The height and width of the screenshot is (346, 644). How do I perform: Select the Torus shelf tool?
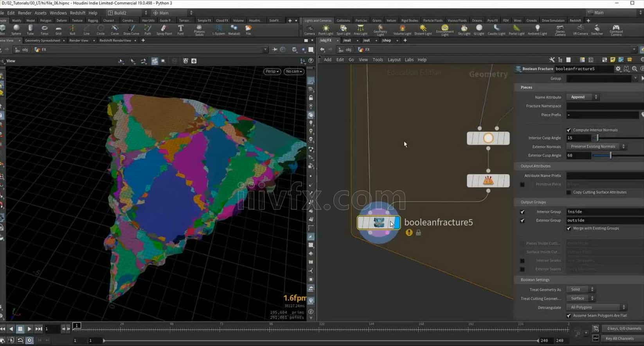click(x=45, y=30)
